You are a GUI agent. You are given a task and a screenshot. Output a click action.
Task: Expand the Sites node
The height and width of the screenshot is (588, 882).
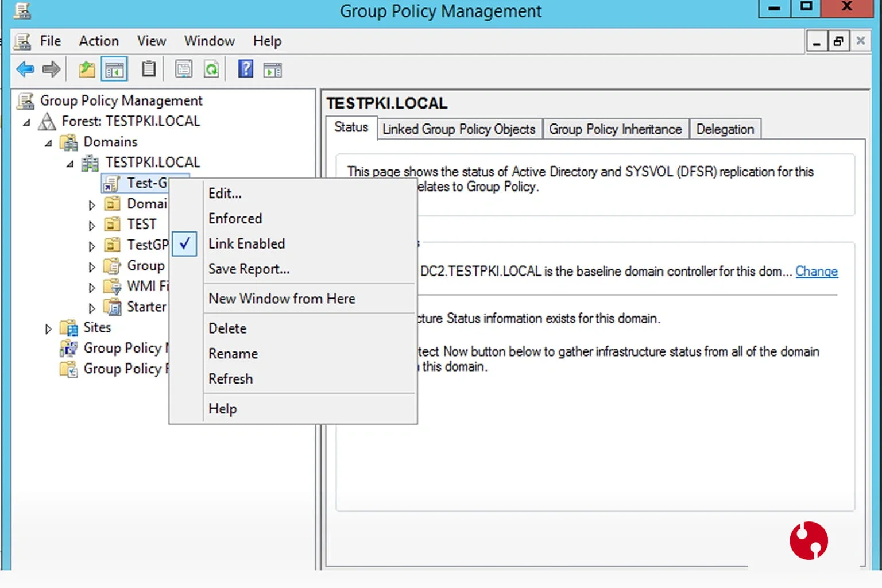[48, 328]
